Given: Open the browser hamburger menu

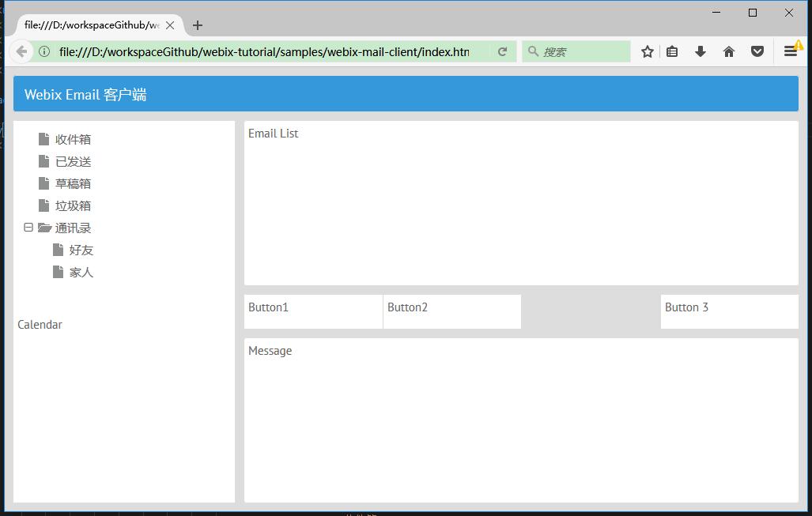Looking at the screenshot, I should [790, 51].
